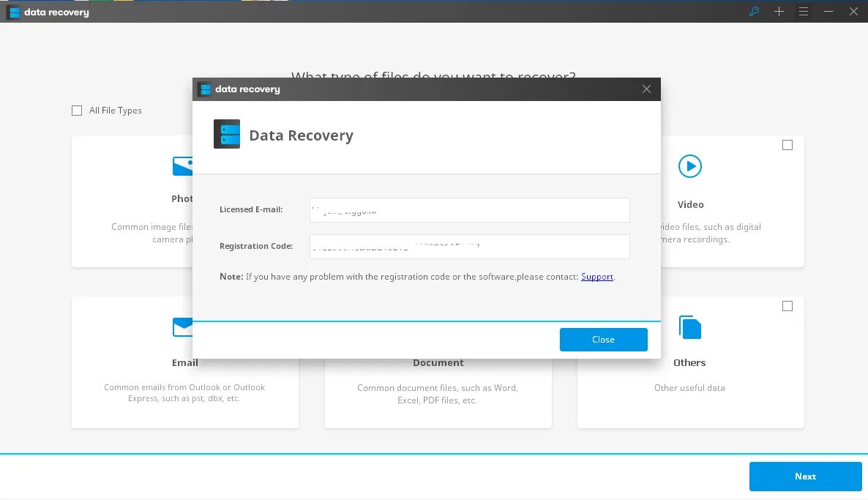Click the data recovery app icon in main title bar
The width and height of the screenshot is (868, 500).
(x=15, y=12)
